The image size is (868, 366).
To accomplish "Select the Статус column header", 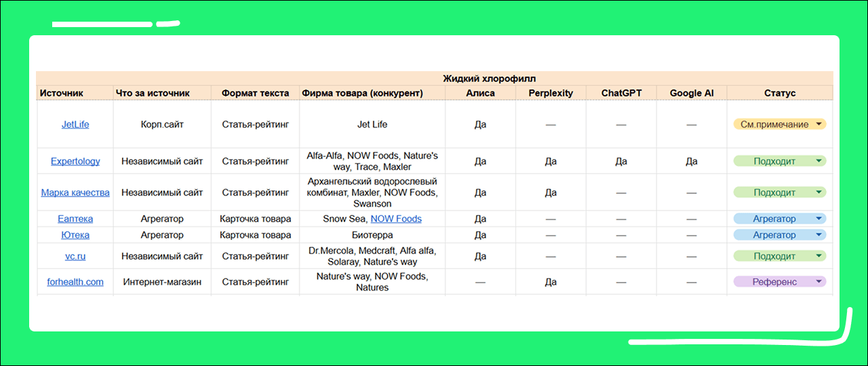I will (x=780, y=94).
